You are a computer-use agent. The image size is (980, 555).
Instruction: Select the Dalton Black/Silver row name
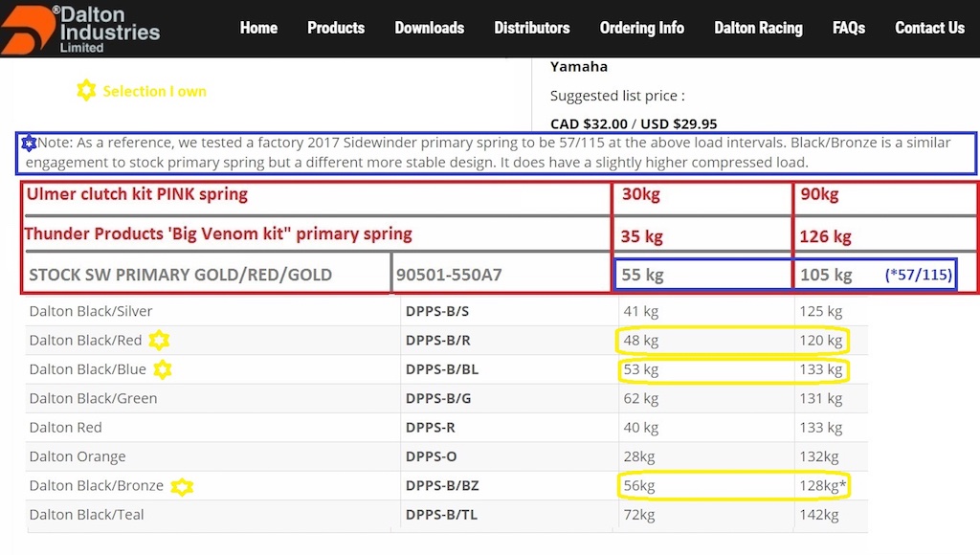[x=91, y=311]
